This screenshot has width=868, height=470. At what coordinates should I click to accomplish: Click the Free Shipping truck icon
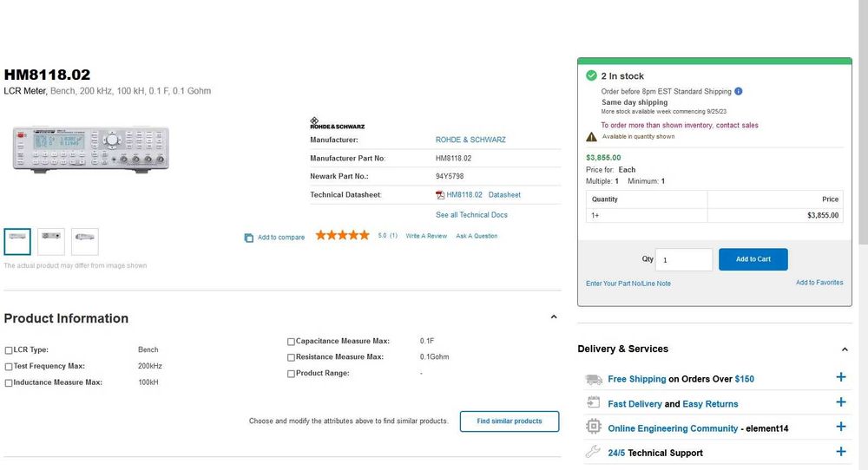click(594, 379)
